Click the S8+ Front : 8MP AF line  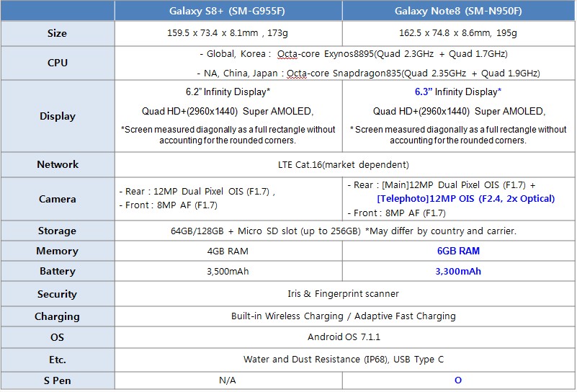168,205
